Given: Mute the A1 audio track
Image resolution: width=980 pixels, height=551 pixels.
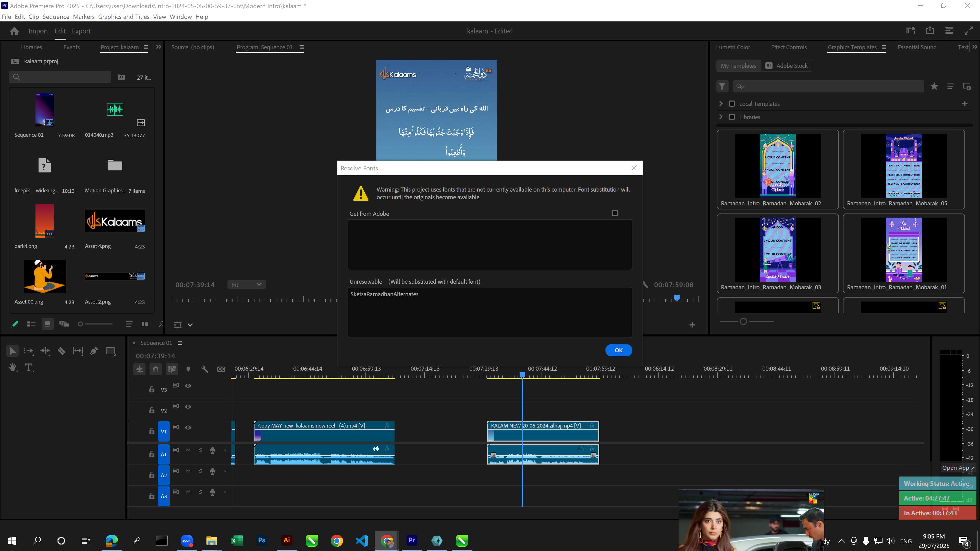Looking at the screenshot, I should (x=188, y=450).
